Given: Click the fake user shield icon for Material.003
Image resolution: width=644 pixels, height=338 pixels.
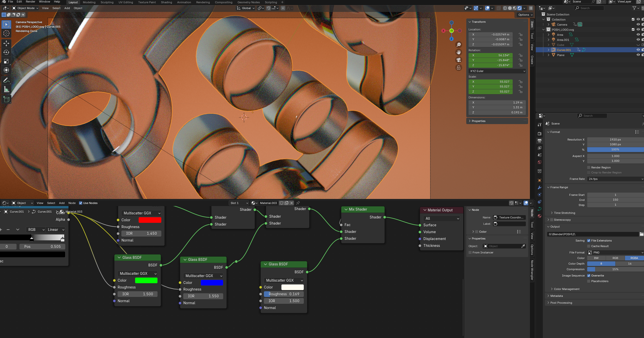Looking at the screenshot, I should pyautogui.click(x=281, y=203).
